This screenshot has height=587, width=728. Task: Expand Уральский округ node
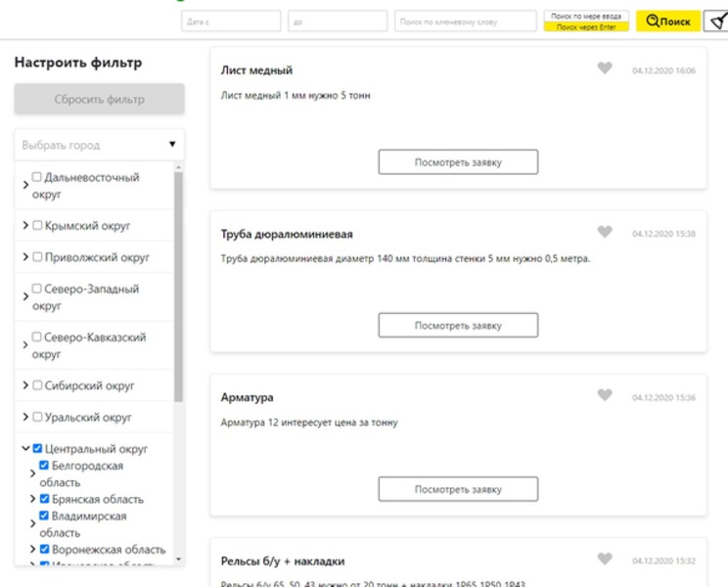point(25,417)
